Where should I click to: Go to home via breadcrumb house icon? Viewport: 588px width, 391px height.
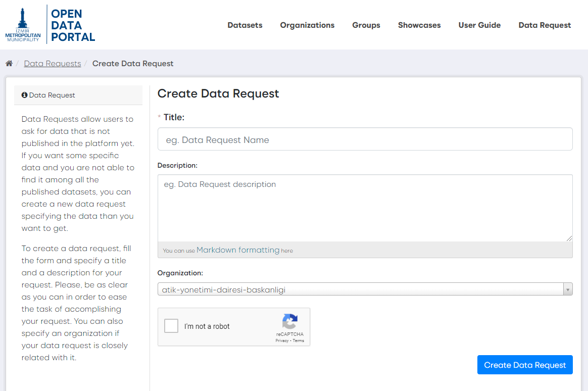[9, 64]
